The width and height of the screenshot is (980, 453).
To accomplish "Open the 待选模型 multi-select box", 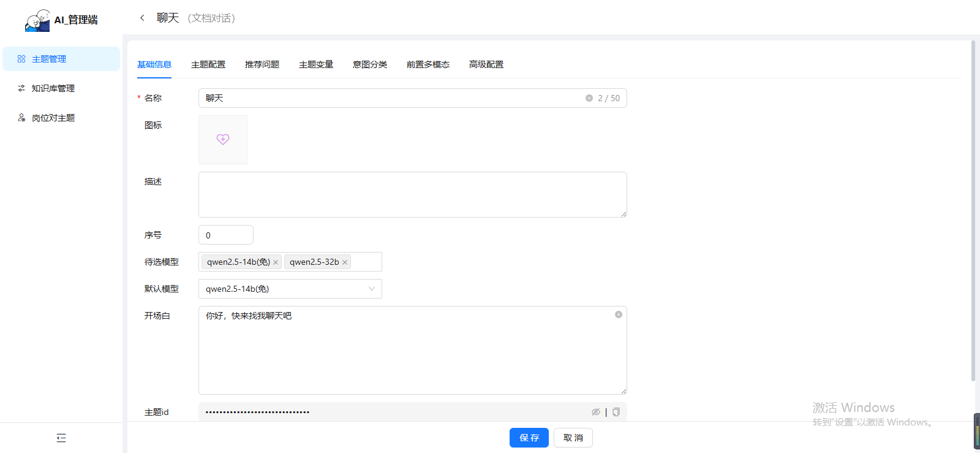I will [x=366, y=262].
